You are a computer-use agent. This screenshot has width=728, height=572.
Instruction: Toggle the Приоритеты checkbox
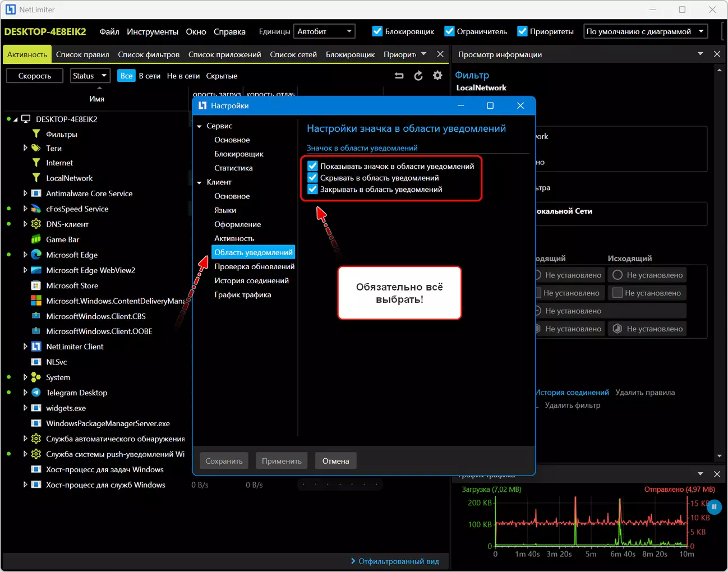[x=522, y=31]
